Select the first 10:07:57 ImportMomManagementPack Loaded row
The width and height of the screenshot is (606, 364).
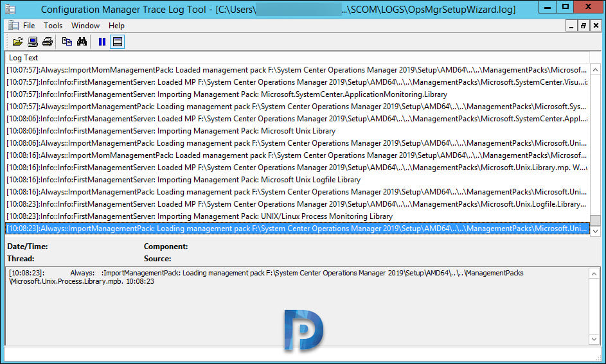[297, 70]
